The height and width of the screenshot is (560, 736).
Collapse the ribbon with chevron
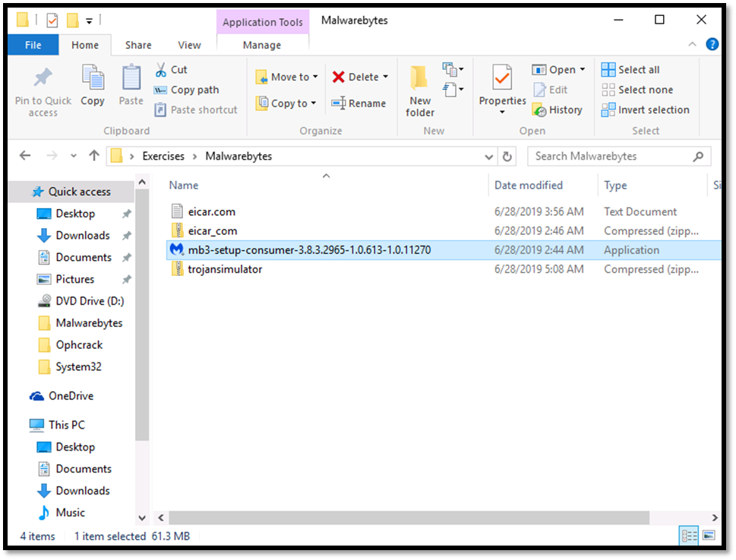(x=692, y=44)
